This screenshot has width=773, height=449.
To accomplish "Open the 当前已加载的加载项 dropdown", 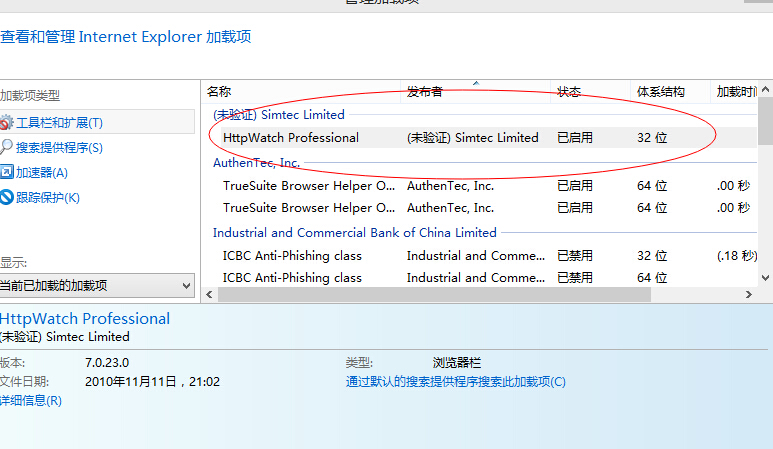I will point(96,286).
